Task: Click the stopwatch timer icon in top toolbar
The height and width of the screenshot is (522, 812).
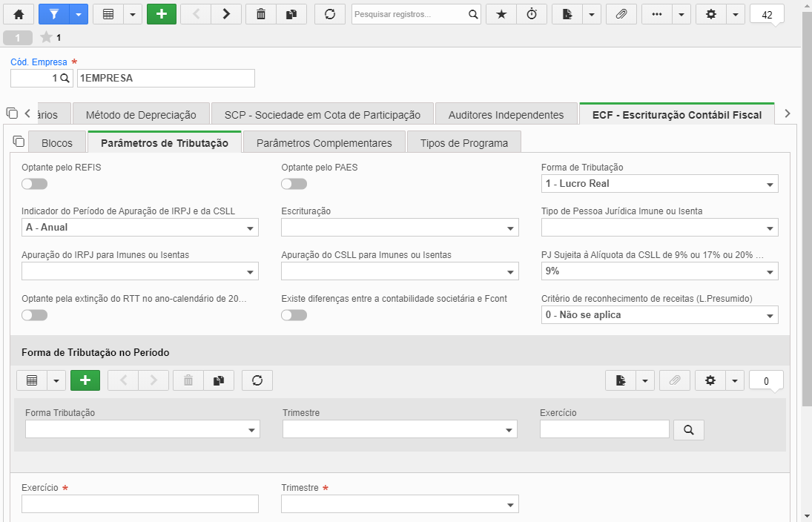Action: (x=532, y=14)
